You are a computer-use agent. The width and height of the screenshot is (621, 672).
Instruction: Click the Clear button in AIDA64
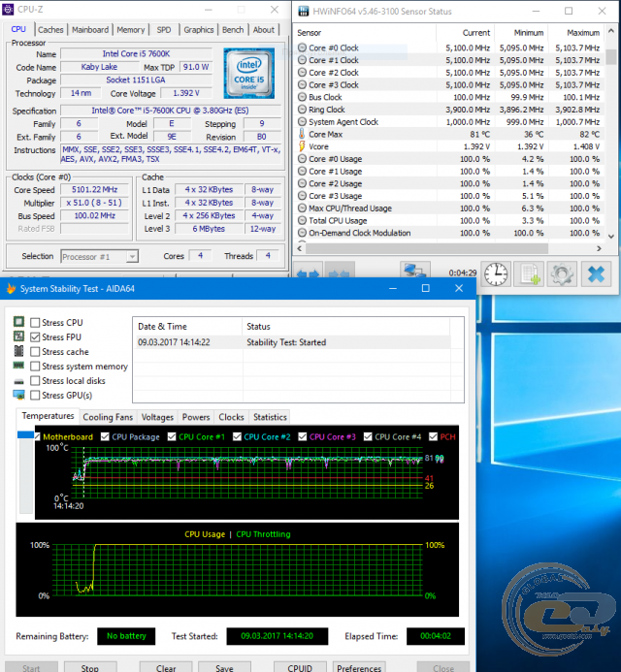[x=166, y=667]
